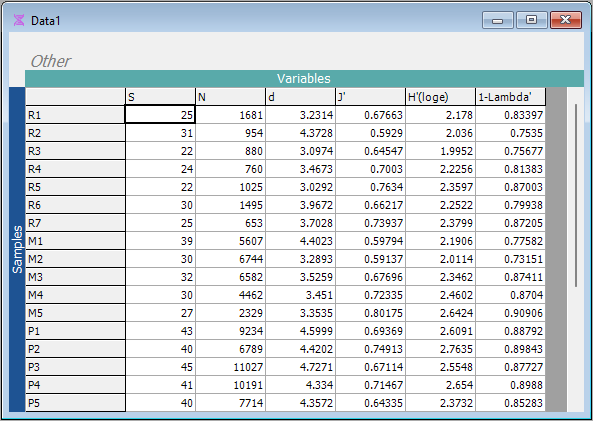Viewport: 593px width, 421px height.
Task: Click the vertical scrollbar thumb
Action: (576, 195)
